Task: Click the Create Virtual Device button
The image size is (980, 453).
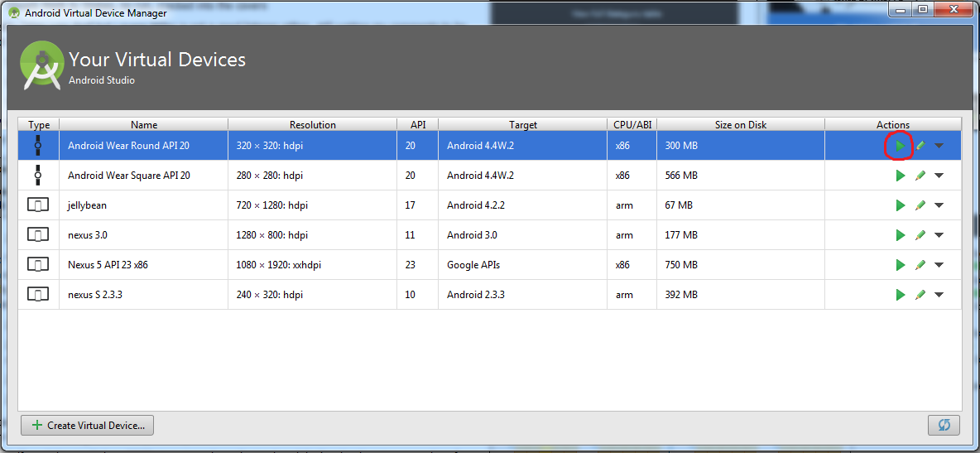Action: click(x=88, y=426)
